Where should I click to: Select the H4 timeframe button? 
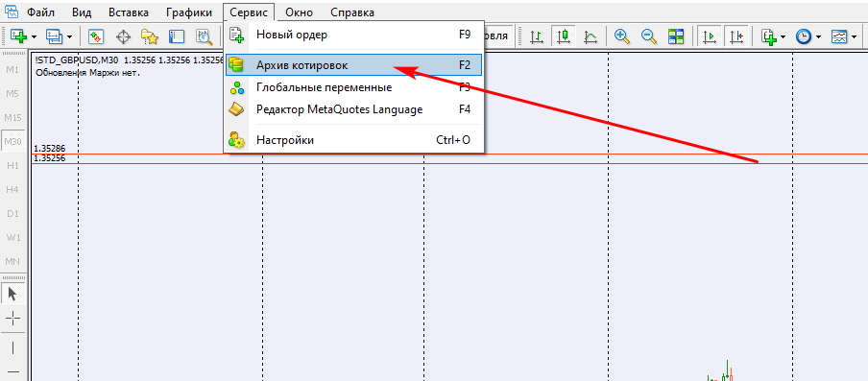point(12,189)
